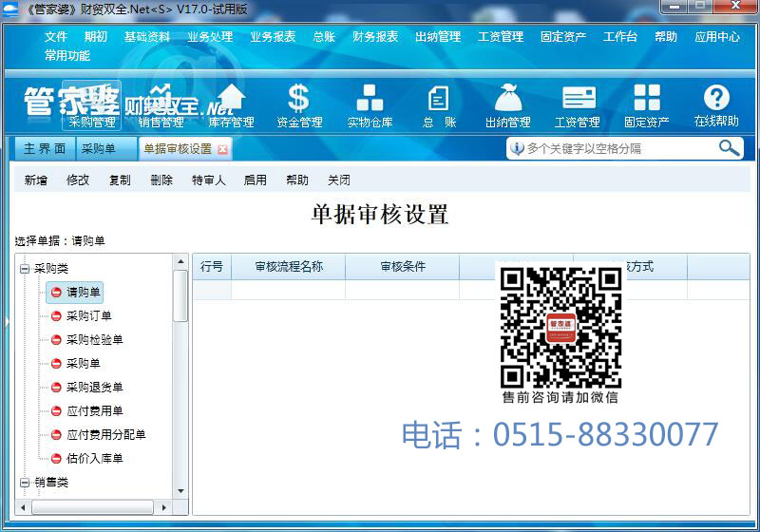
Task: Click the tree scroll right arrow
Action: (x=163, y=507)
